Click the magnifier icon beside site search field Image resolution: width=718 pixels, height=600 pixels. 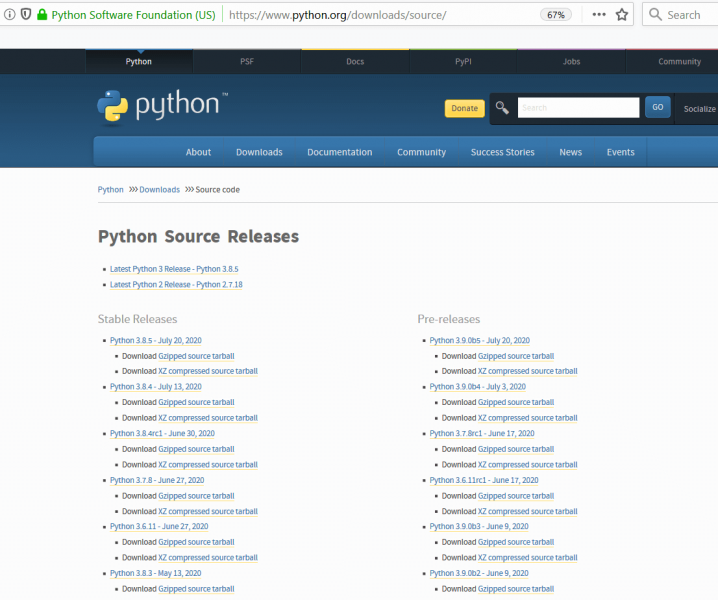click(x=502, y=108)
